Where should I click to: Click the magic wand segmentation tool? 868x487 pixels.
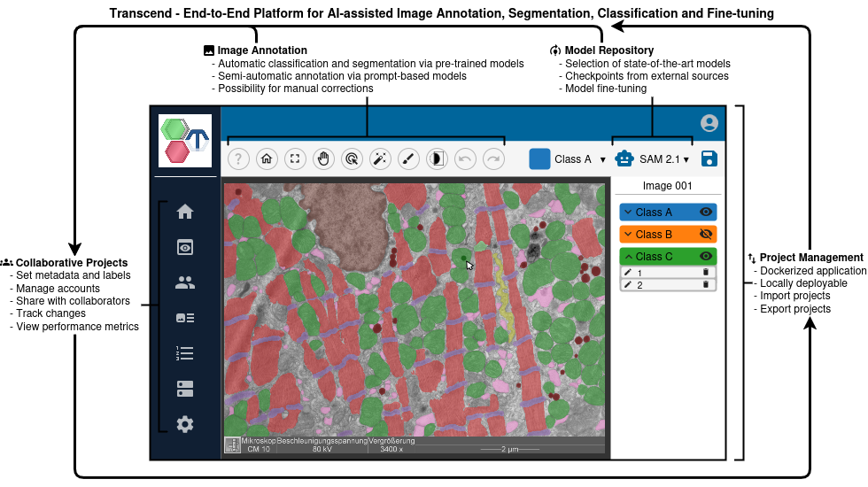click(x=380, y=159)
